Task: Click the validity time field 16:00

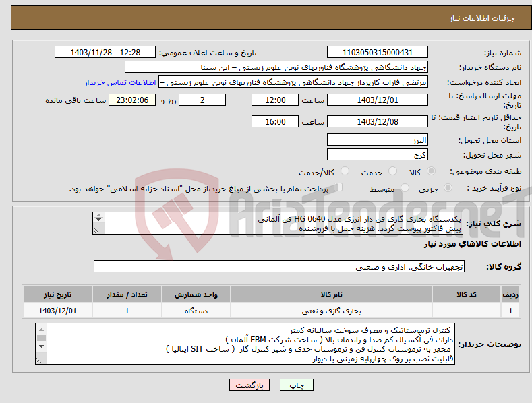Action: coord(275,121)
